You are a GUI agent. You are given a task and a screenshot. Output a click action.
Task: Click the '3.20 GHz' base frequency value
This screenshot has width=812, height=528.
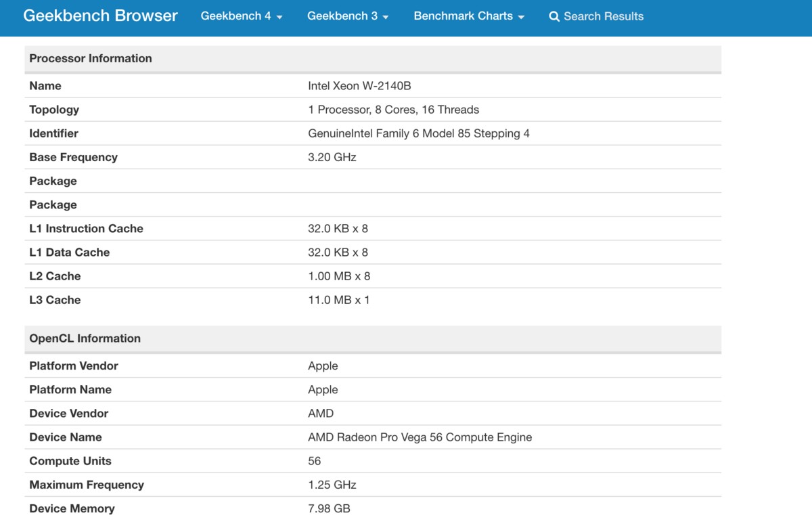[332, 157]
